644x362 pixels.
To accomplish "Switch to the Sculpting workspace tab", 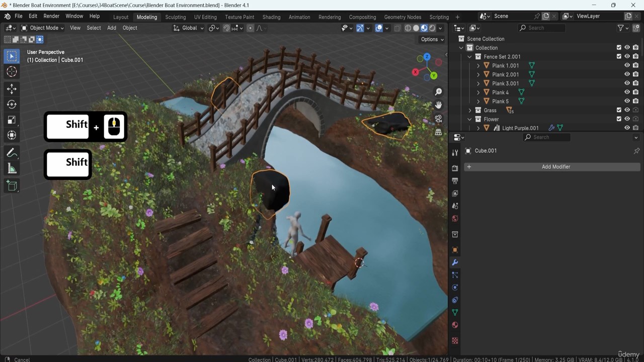I will (175, 17).
